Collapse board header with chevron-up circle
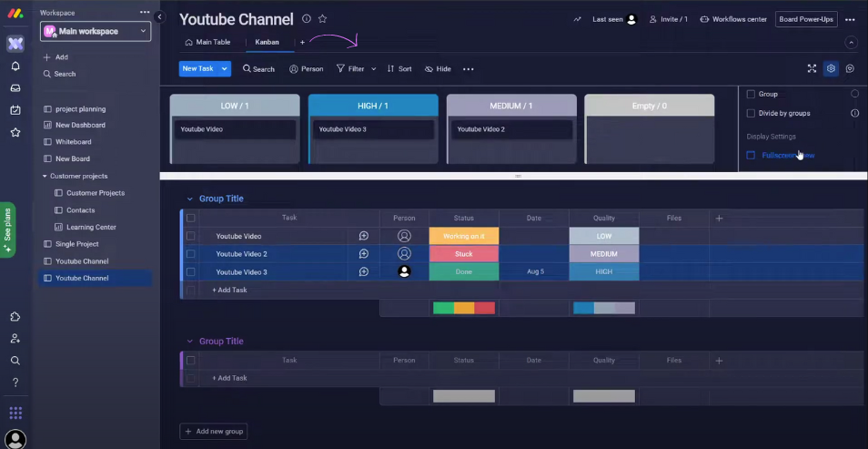868x449 pixels. (x=851, y=42)
